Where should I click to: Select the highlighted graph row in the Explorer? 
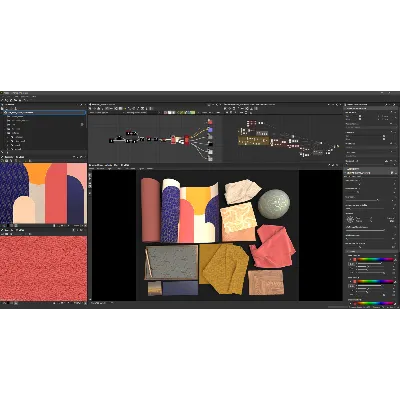click(45, 113)
